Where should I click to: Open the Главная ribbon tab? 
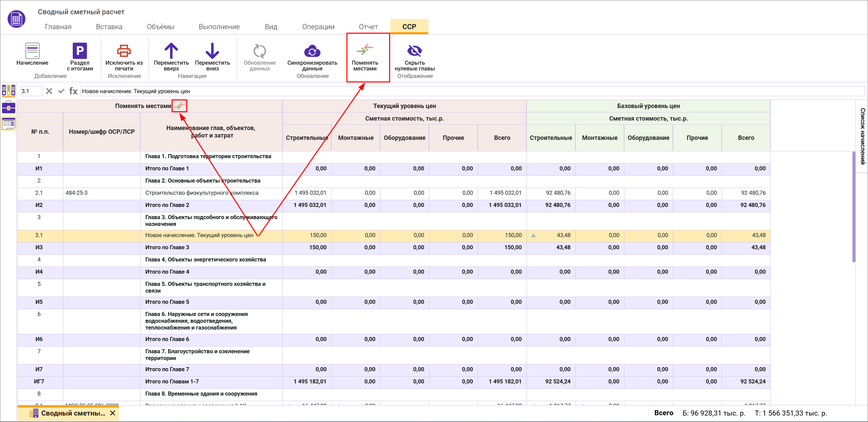click(x=58, y=27)
